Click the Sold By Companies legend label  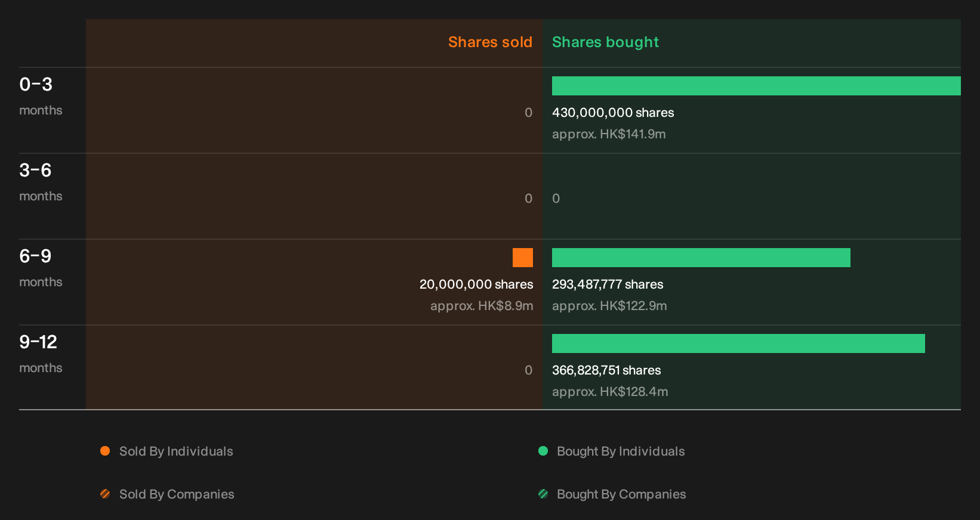(x=177, y=494)
